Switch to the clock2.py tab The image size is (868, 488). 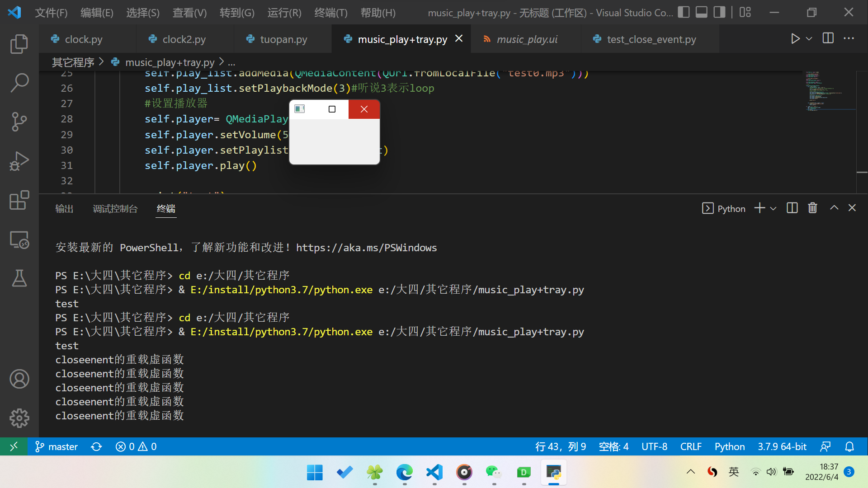[x=184, y=39]
